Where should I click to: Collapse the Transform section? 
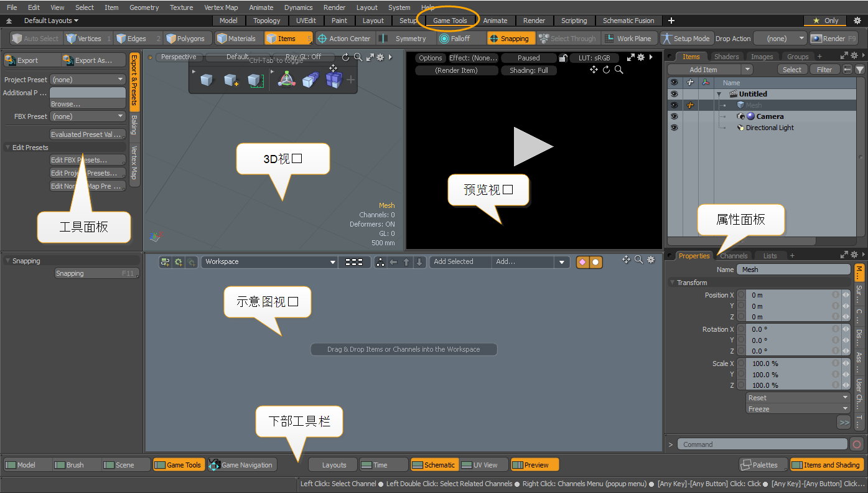673,283
